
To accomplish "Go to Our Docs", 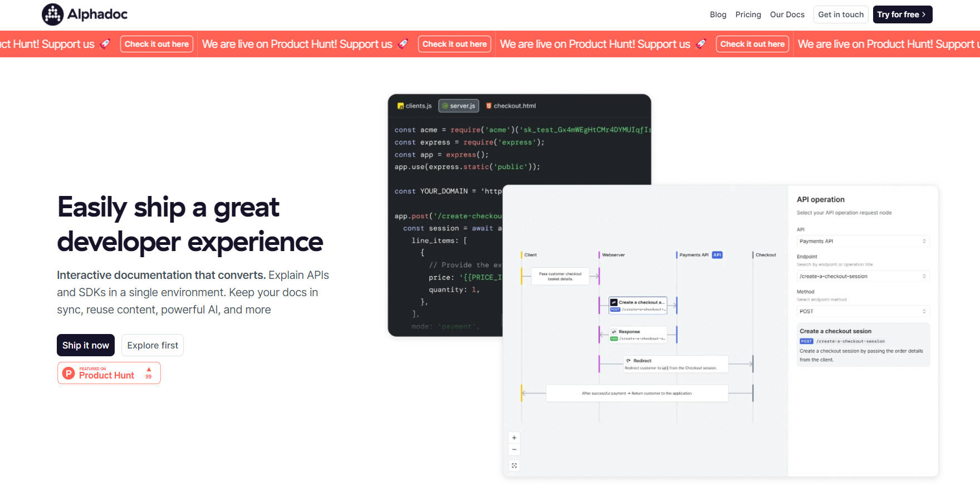I will click(787, 14).
